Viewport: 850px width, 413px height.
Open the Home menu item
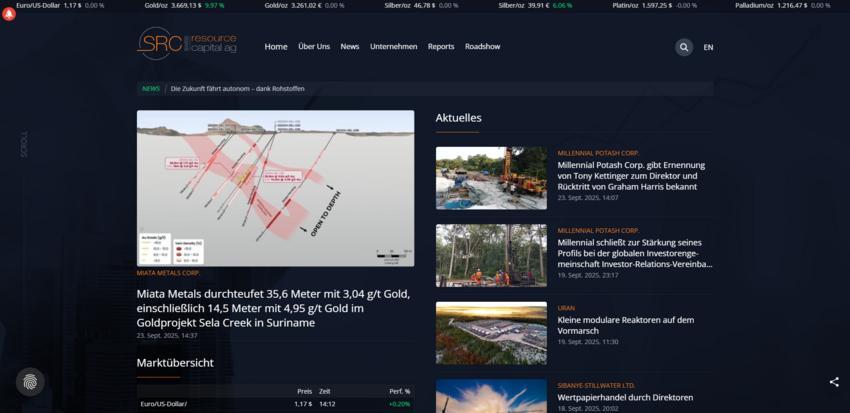276,47
